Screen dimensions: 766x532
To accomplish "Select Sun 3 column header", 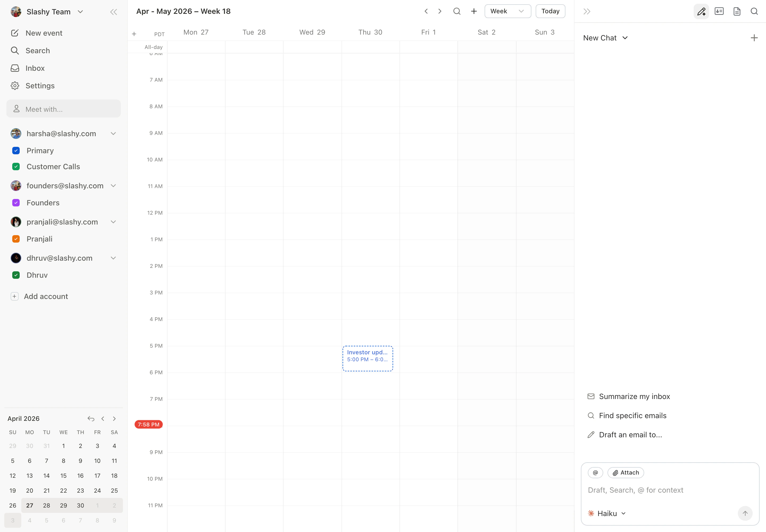I will click(x=545, y=32).
